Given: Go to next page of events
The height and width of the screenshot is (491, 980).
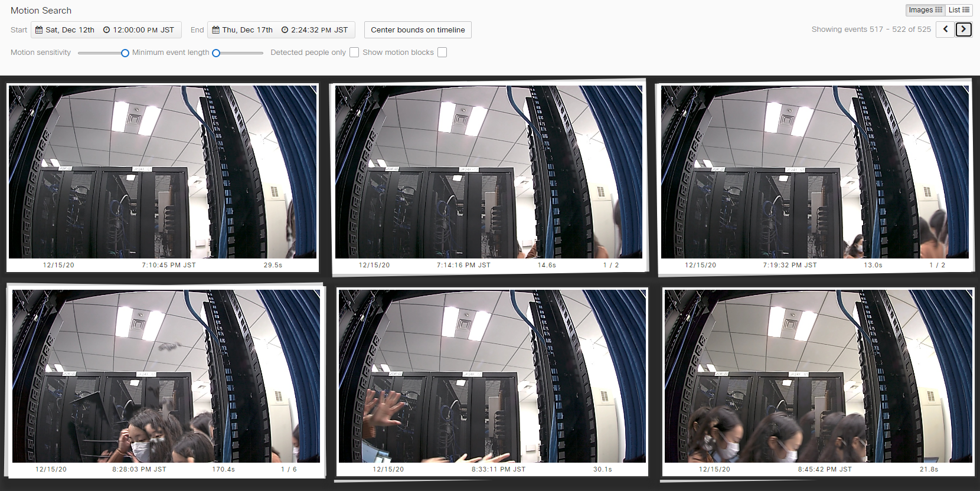Looking at the screenshot, I should point(963,29).
